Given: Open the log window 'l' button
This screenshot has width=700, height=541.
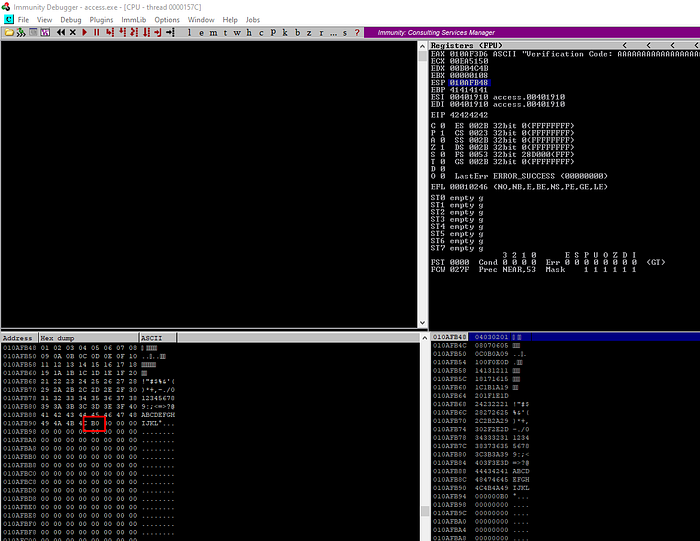Looking at the screenshot, I should click(190, 32).
